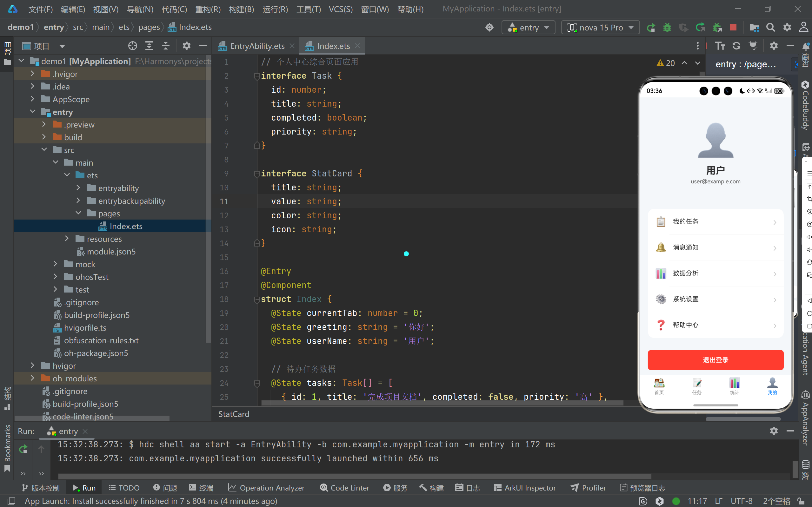Tap 系统设置 row in the phone preview

coord(715,299)
